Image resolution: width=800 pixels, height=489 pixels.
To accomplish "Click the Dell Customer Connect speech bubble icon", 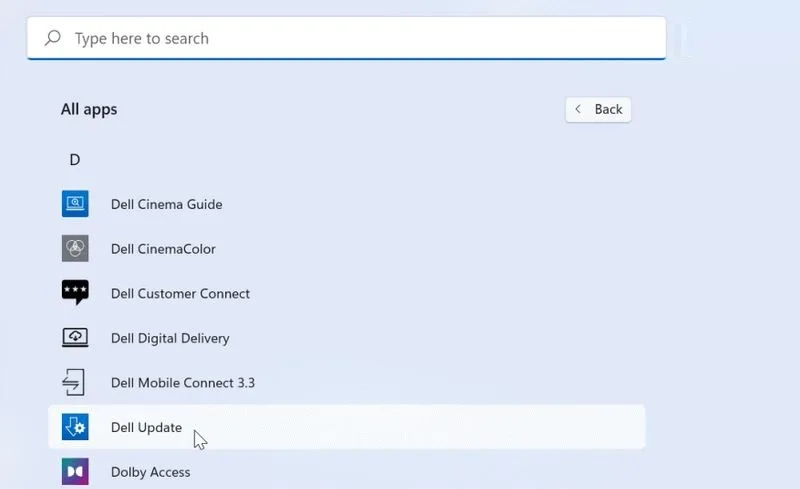I will click(x=75, y=292).
